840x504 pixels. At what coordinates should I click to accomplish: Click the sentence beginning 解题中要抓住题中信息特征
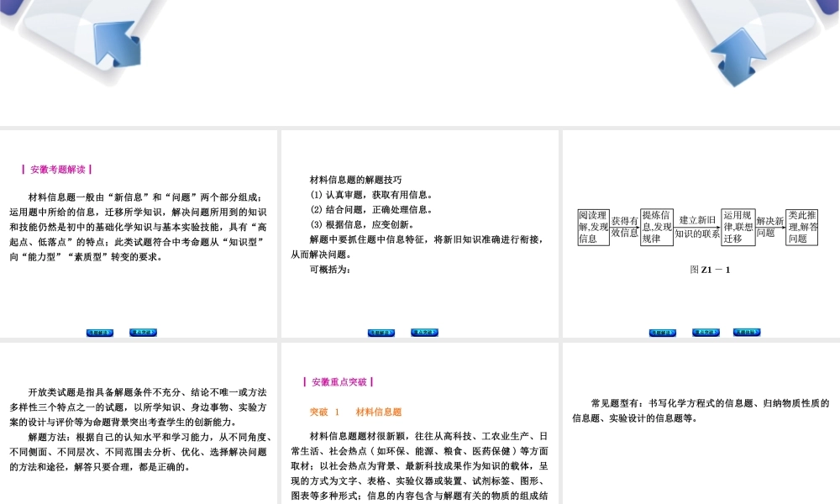pos(417,247)
